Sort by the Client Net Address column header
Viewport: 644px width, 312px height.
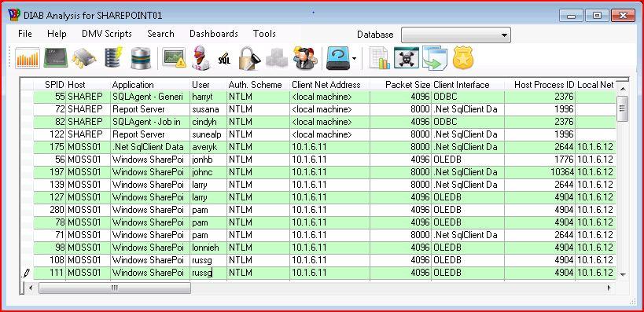[x=329, y=85]
